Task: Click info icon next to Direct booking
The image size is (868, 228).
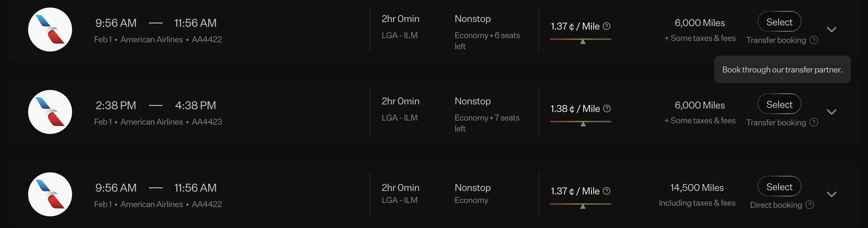Action: tap(810, 205)
